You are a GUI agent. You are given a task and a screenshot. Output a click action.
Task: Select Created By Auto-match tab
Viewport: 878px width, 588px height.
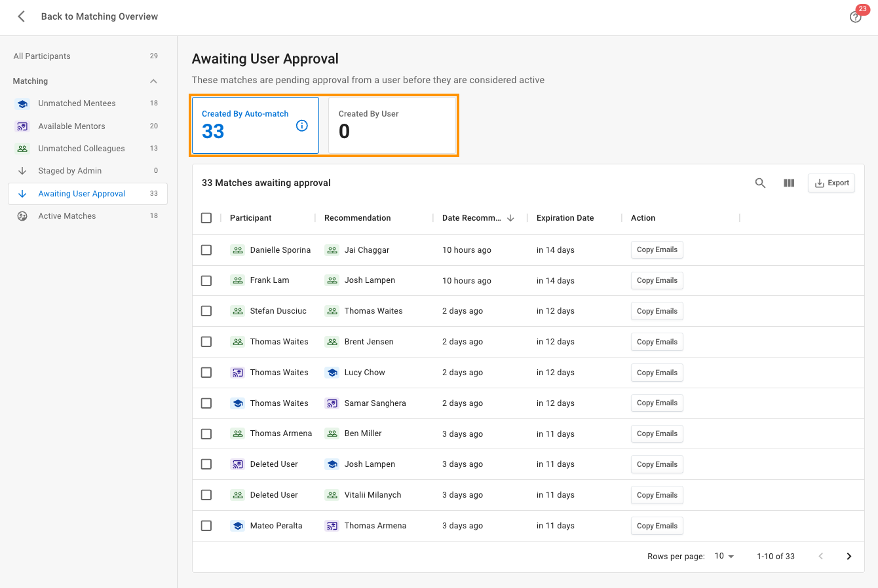tap(256, 126)
